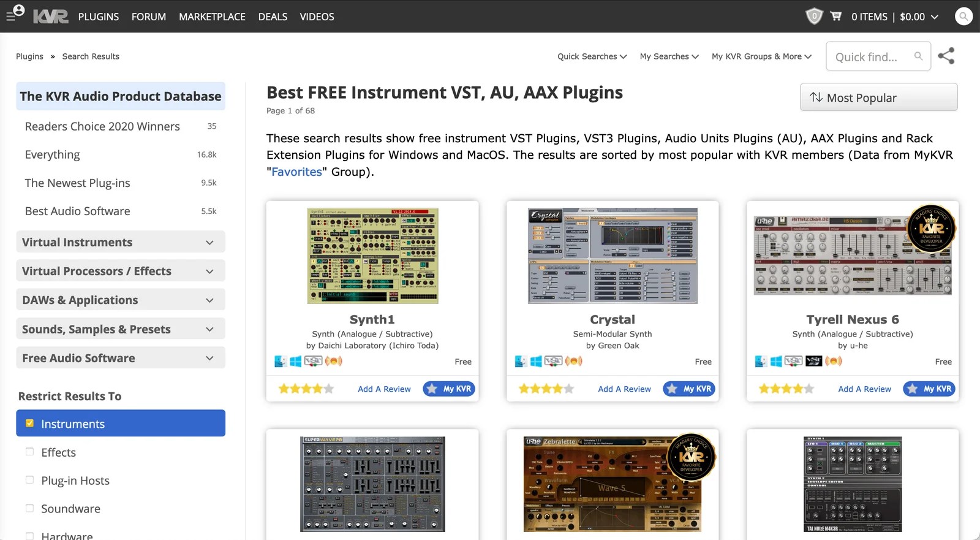Click the macOS icon on Tyrell Nexus 6 card
The image size is (980, 540).
[761, 362]
